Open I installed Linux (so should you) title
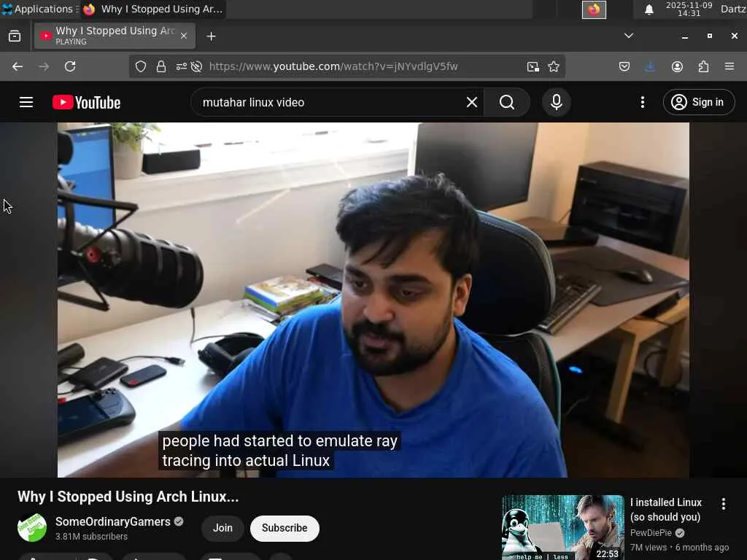Image resolution: width=747 pixels, height=560 pixels. click(x=665, y=510)
